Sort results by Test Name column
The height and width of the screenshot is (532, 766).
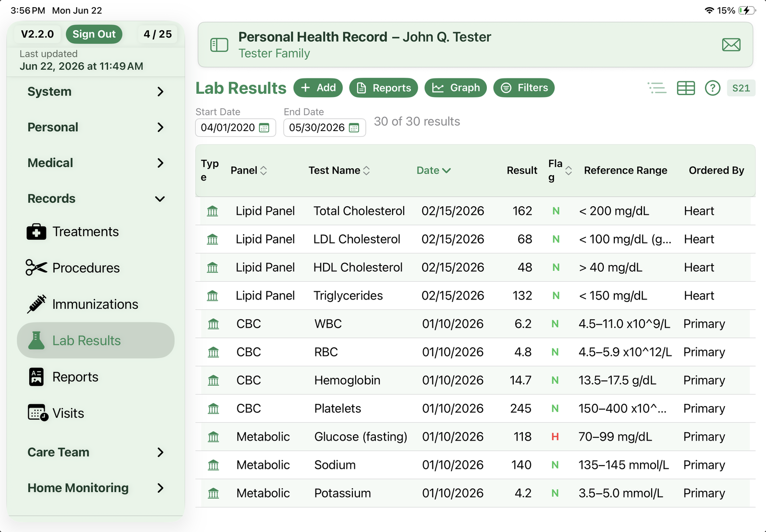[339, 170]
